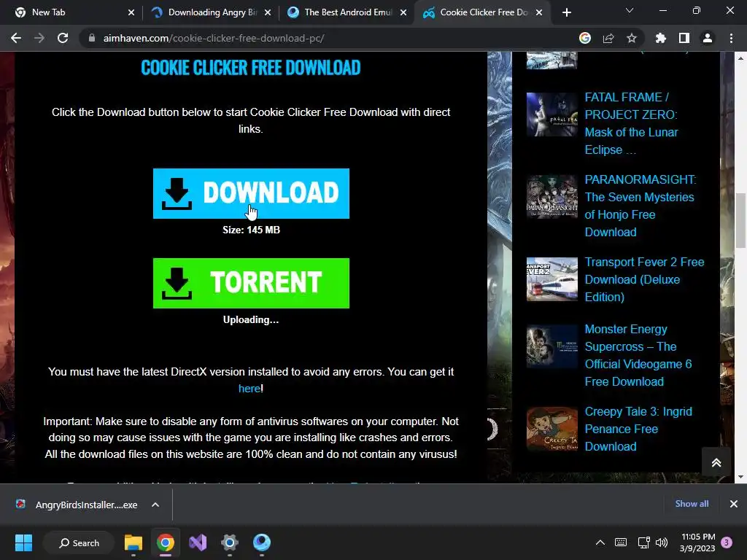Click the scrollbar up arrow
747x560 pixels.
(x=740, y=58)
